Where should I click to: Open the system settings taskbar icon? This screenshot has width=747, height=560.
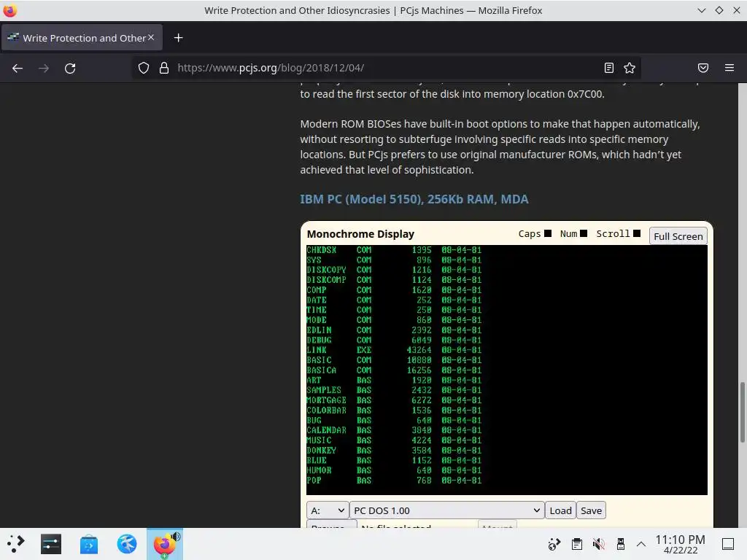[x=51, y=544]
